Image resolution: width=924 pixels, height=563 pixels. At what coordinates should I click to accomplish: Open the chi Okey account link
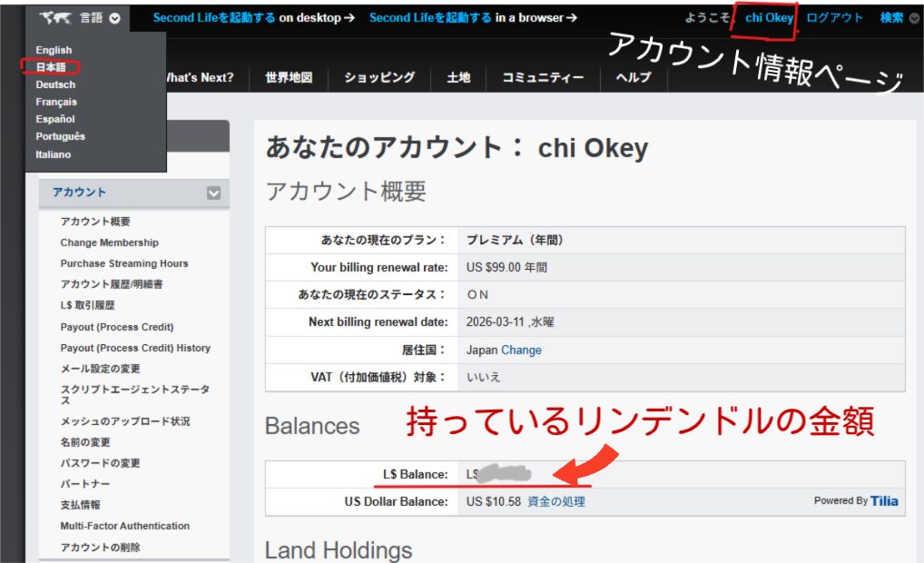768,15
